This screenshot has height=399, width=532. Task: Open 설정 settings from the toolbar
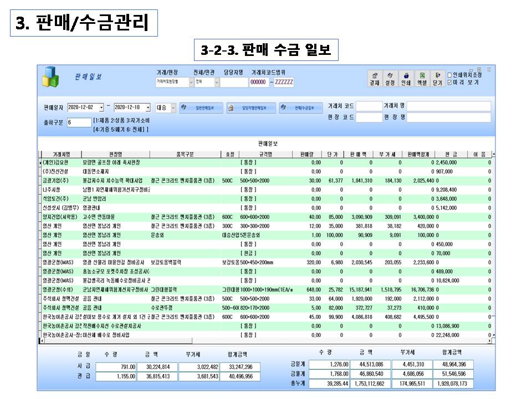390,78
